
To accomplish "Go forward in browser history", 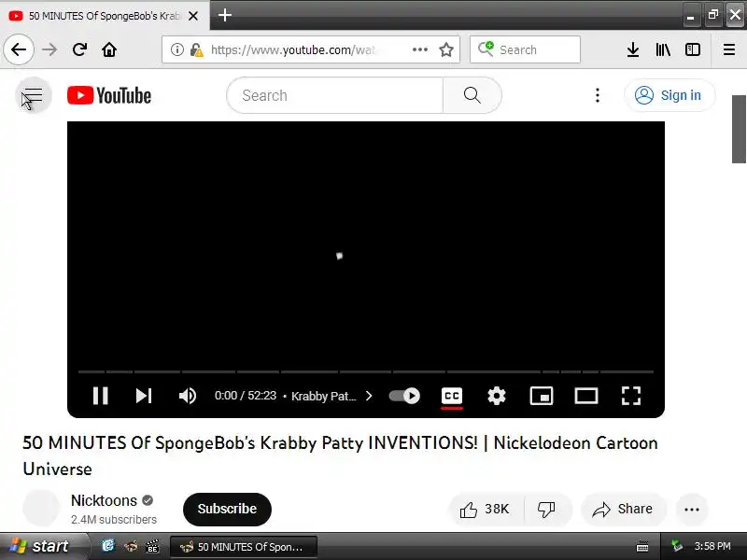I will point(49,49).
